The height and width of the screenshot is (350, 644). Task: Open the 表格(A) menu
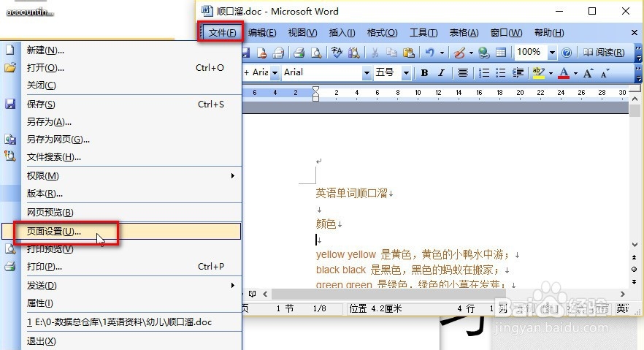tap(464, 32)
